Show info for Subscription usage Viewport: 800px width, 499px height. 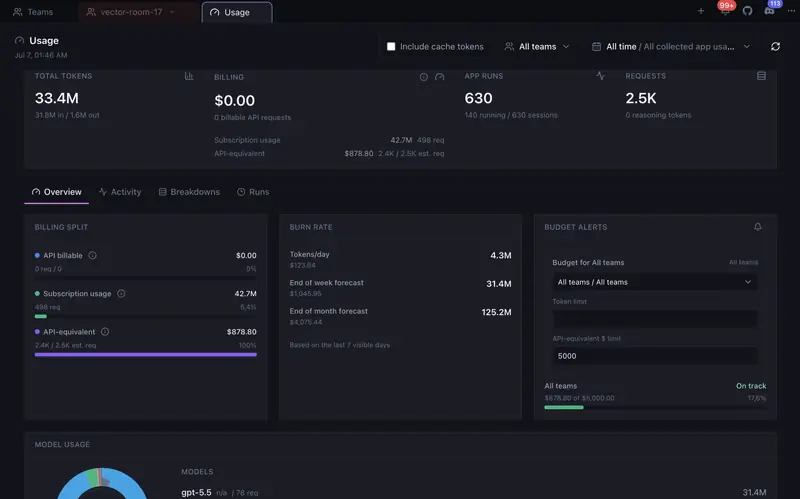121,293
